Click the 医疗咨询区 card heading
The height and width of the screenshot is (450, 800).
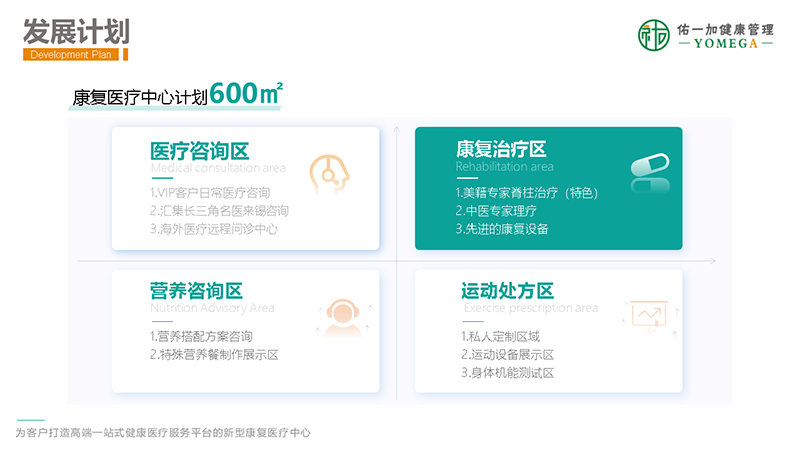199,150
